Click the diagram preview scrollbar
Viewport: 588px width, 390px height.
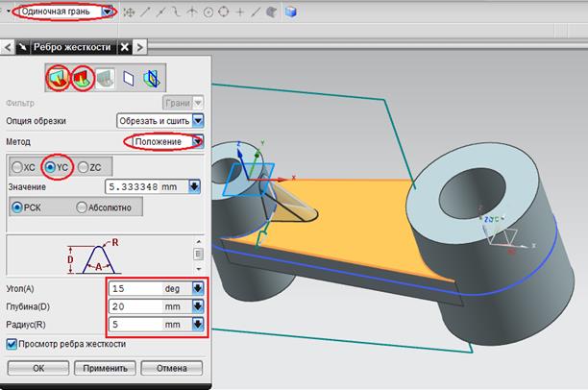point(199,254)
